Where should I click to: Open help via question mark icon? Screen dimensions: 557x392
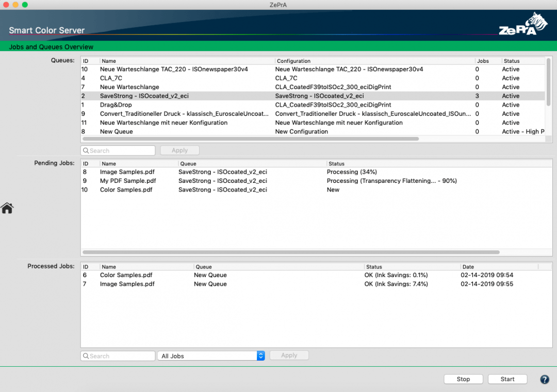pos(544,379)
